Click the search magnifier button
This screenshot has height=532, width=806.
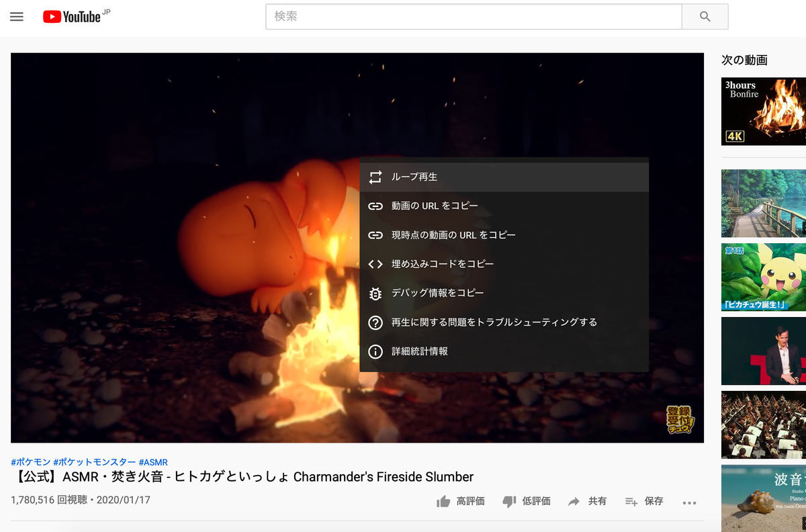tap(705, 17)
